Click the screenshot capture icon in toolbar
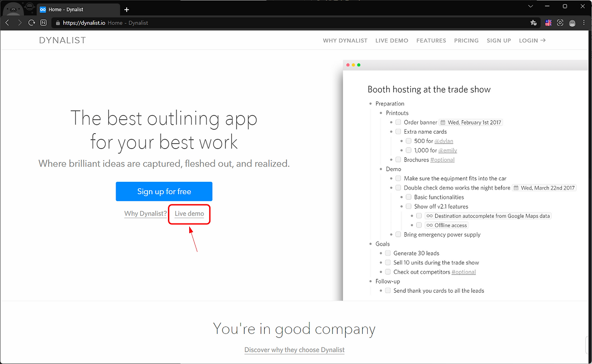The height and width of the screenshot is (364, 592). pyautogui.click(x=560, y=23)
